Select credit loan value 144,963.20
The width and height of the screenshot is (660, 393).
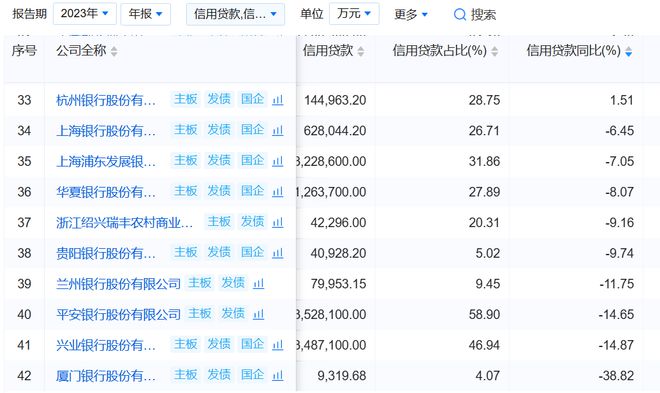point(335,100)
